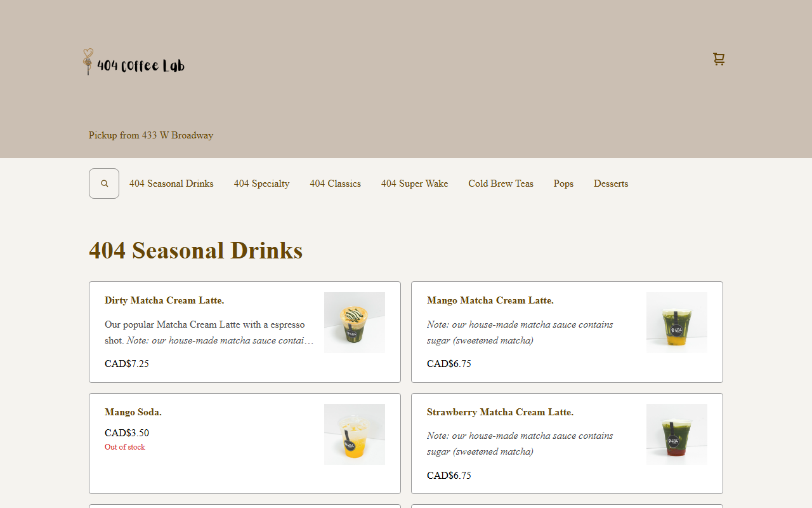
Task: Click Strawberry Matcha price CAD$6.75
Action: coord(449,476)
